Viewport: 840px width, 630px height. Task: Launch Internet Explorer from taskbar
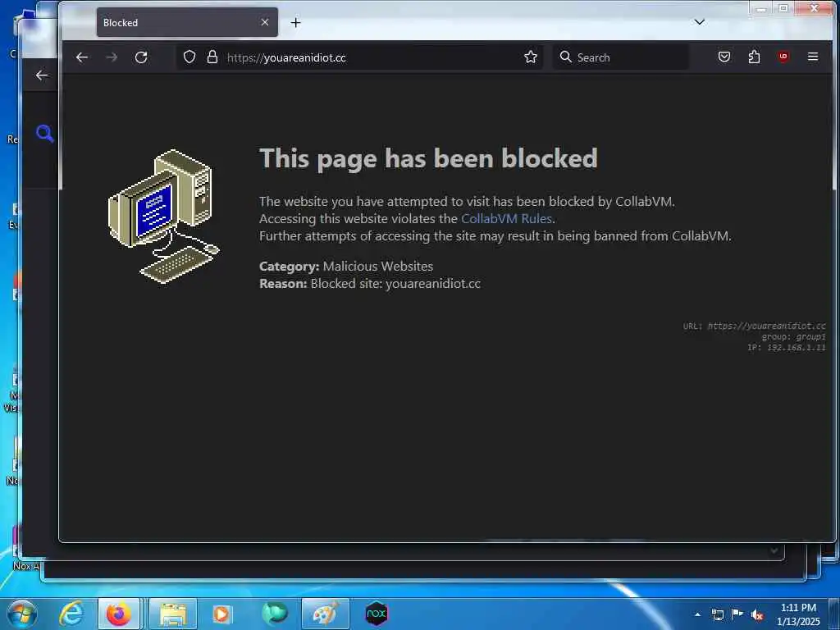71,614
